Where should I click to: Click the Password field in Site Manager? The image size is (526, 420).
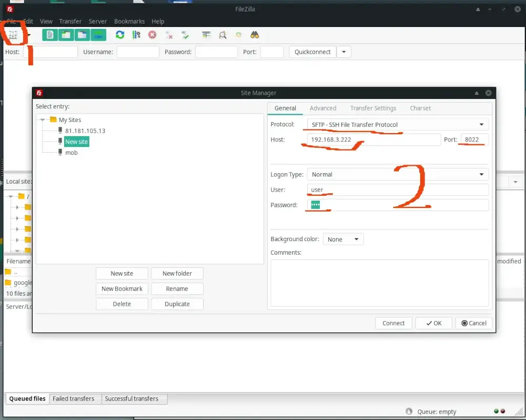tap(398, 205)
